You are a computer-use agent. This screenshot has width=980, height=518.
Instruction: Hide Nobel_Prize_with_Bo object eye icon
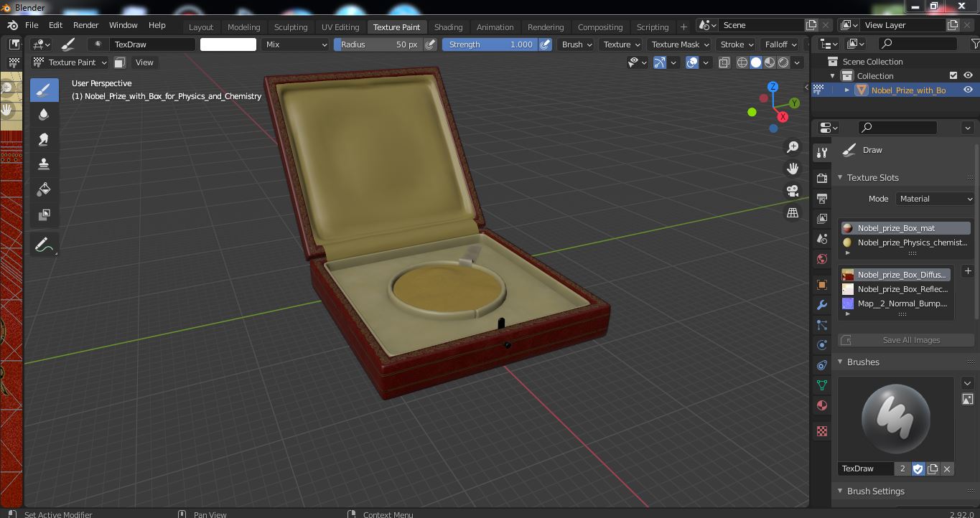tap(968, 90)
